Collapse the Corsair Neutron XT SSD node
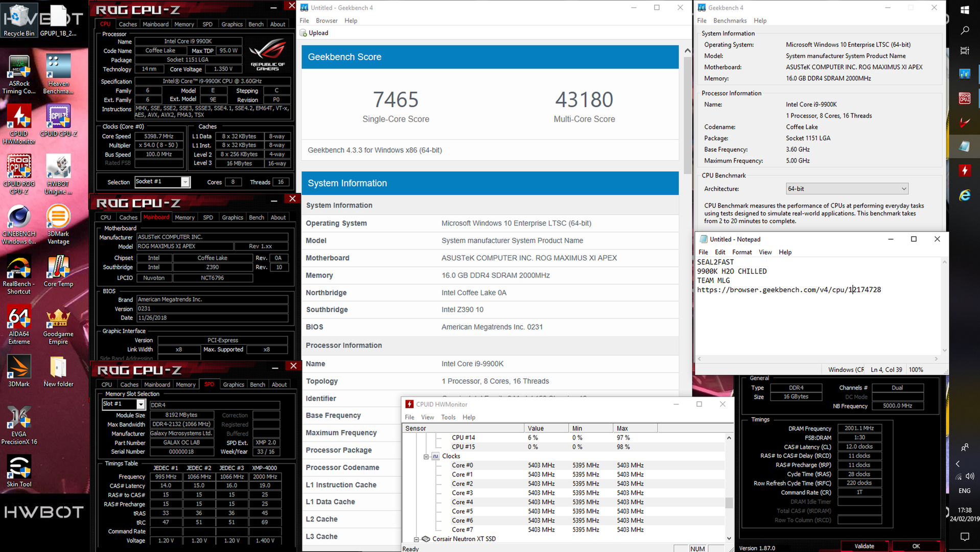This screenshot has height=552, width=980. point(416,539)
